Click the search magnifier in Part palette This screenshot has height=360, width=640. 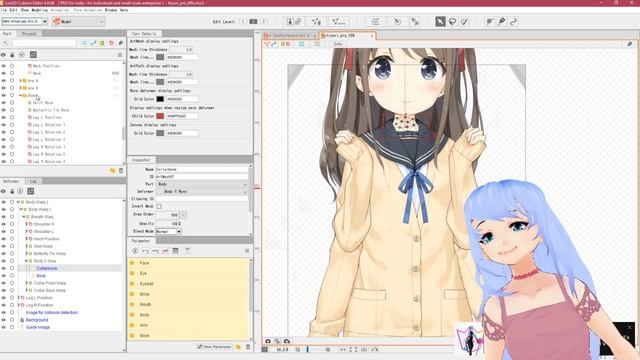click(x=6, y=43)
